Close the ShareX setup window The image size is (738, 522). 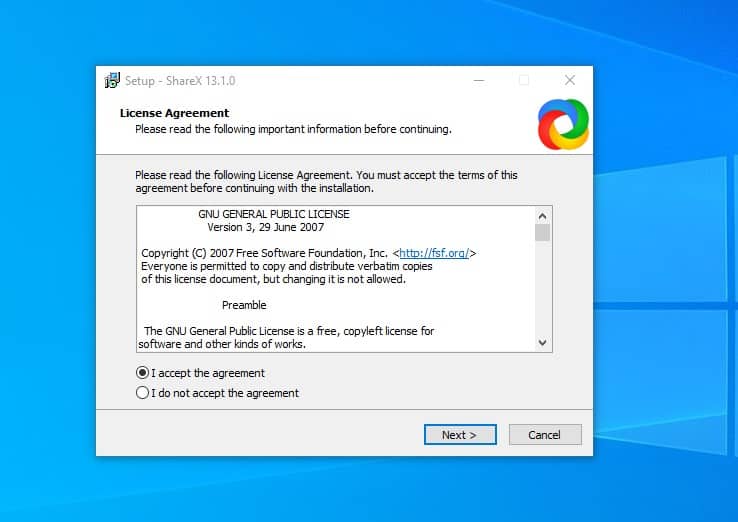pyautogui.click(x=570, y=80)
